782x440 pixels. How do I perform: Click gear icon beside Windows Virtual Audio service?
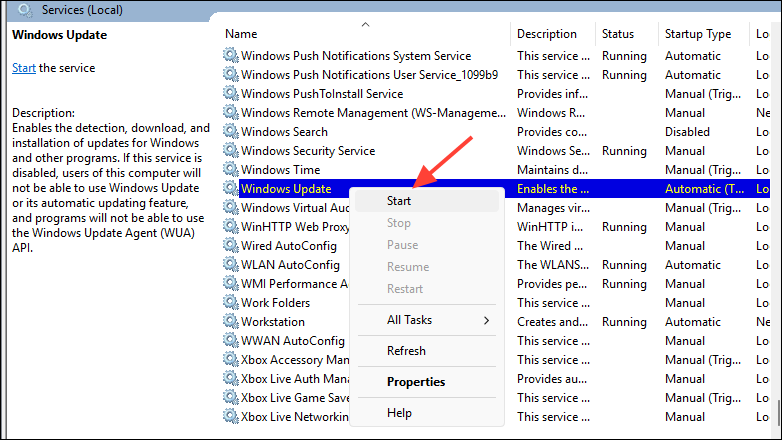tap(230, 207)
